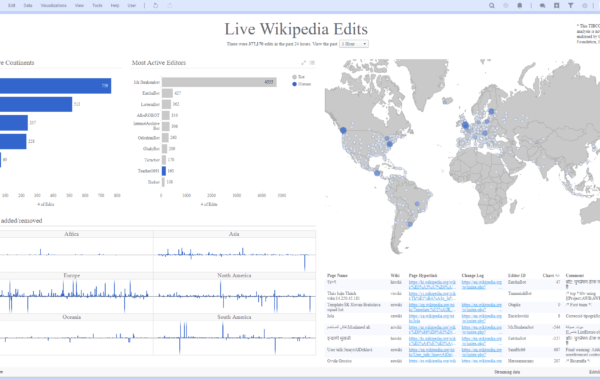Open the Tools menu
The height and width of the screenshot is (380, 600).
[x=97, y=5]
